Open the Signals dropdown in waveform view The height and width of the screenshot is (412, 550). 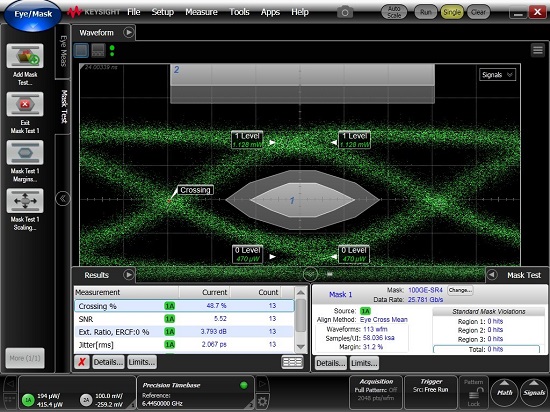point(497,75)
